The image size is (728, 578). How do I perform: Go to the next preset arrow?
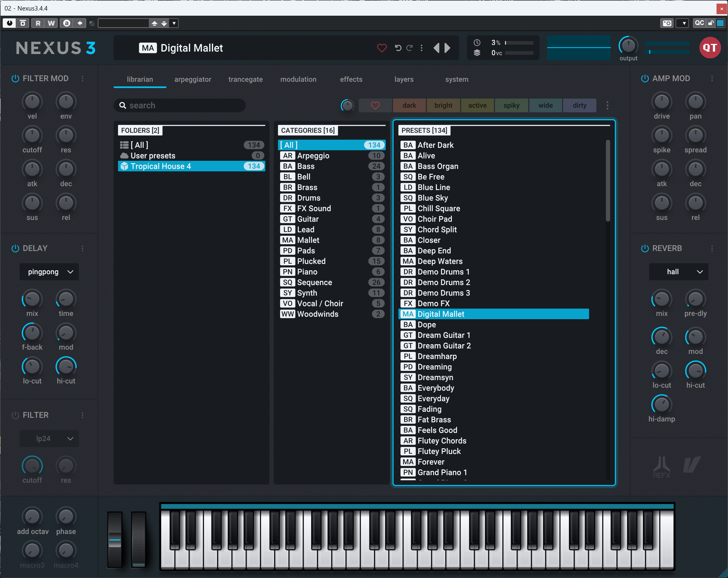point(448,48)
